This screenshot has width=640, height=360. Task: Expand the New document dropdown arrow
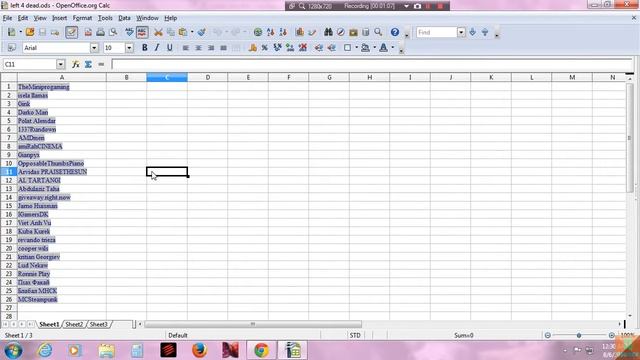click(20, 32)
